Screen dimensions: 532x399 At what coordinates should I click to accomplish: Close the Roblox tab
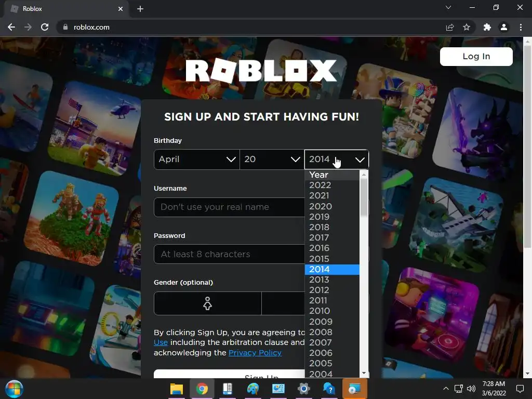click(121, 9)
